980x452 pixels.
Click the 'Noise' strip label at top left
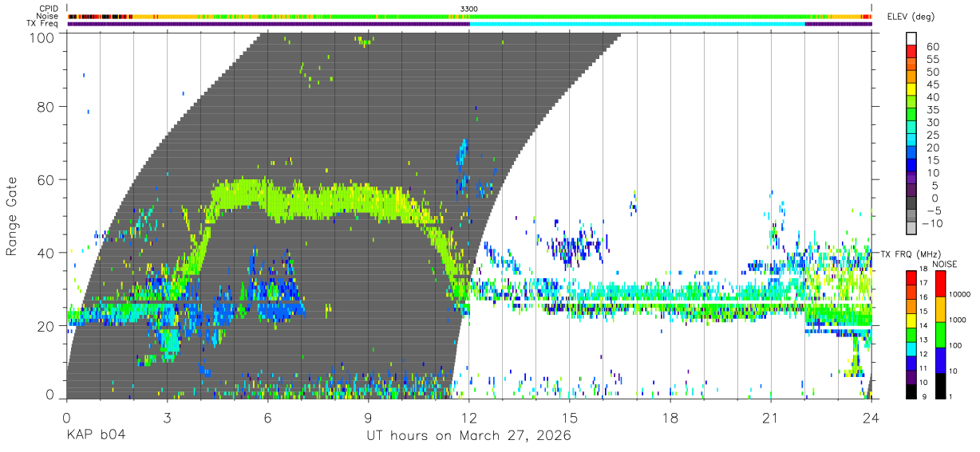pyautogui.click(x=48, y=16)
